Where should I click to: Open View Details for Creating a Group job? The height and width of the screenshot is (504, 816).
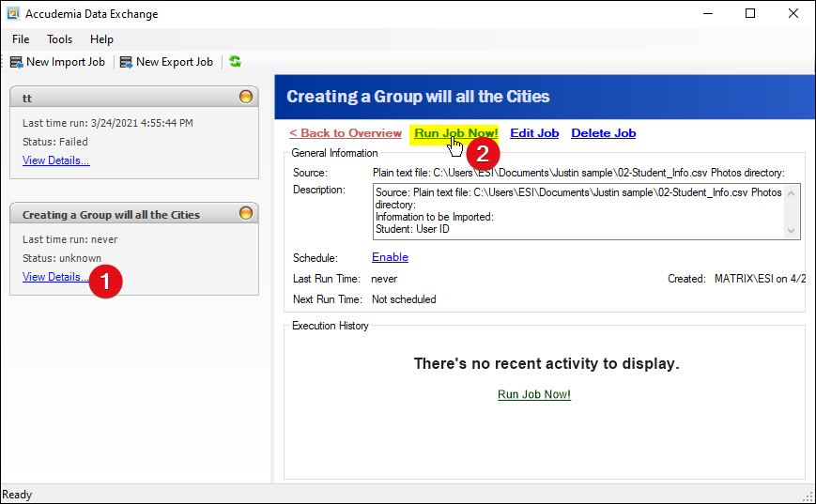pos(55,277)
